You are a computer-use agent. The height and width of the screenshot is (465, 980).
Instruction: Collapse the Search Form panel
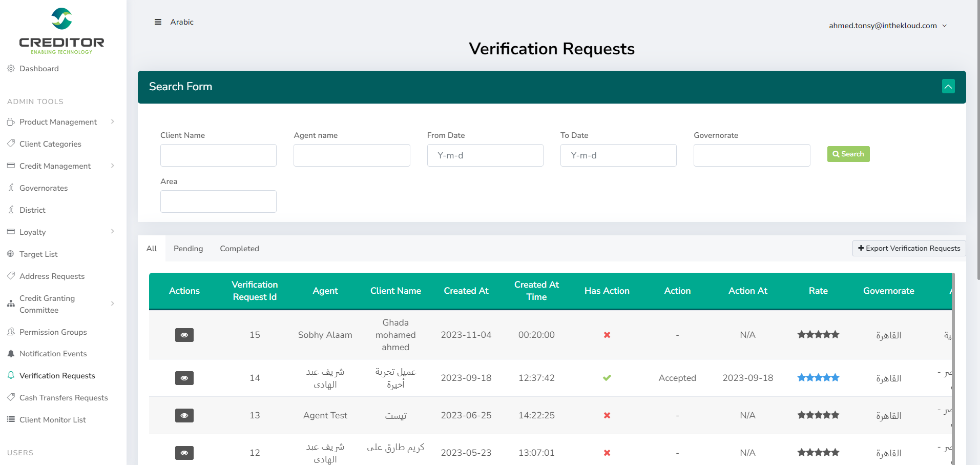click(948, 87)
